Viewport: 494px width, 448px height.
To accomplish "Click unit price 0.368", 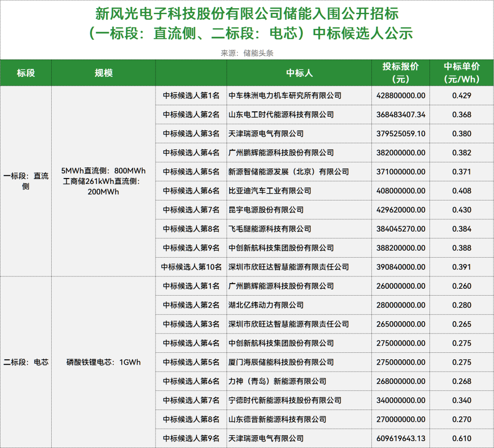I will tap(462, 114).
